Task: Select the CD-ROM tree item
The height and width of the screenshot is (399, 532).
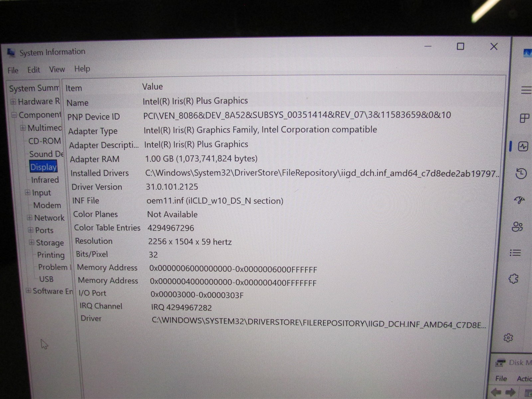Action: pos(45,141)
